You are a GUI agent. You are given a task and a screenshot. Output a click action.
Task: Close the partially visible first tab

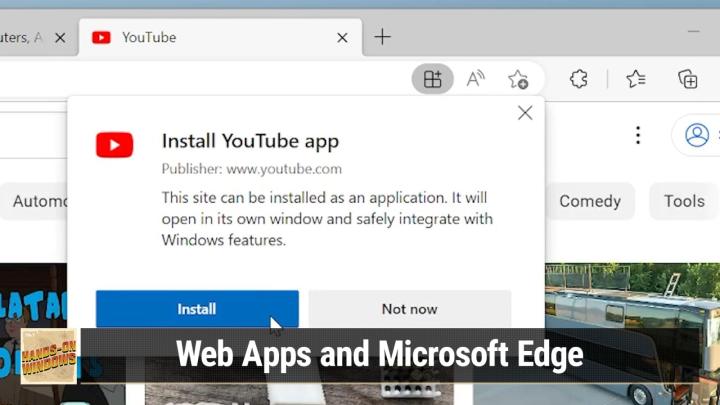click(x=60, y=38)
